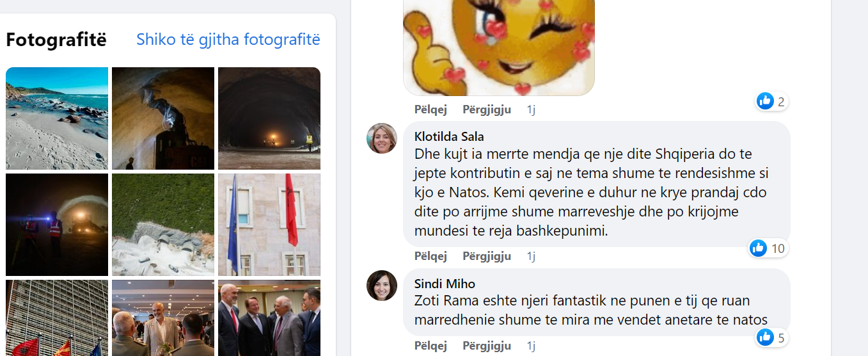Open the flags on building photo thumbnail
This screenshot has height=356, width=868.
(x=269, y=225)
